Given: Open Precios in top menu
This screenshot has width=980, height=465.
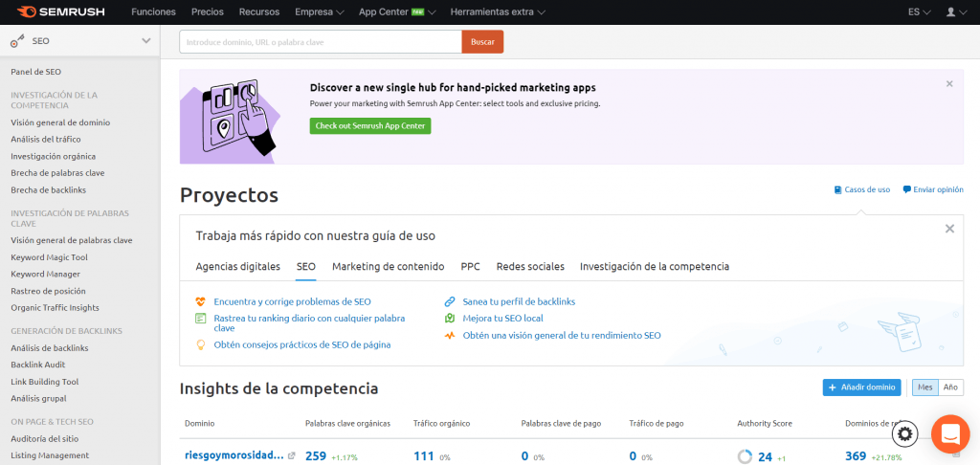Looking at the screenshot, I should tap(208, 11).
